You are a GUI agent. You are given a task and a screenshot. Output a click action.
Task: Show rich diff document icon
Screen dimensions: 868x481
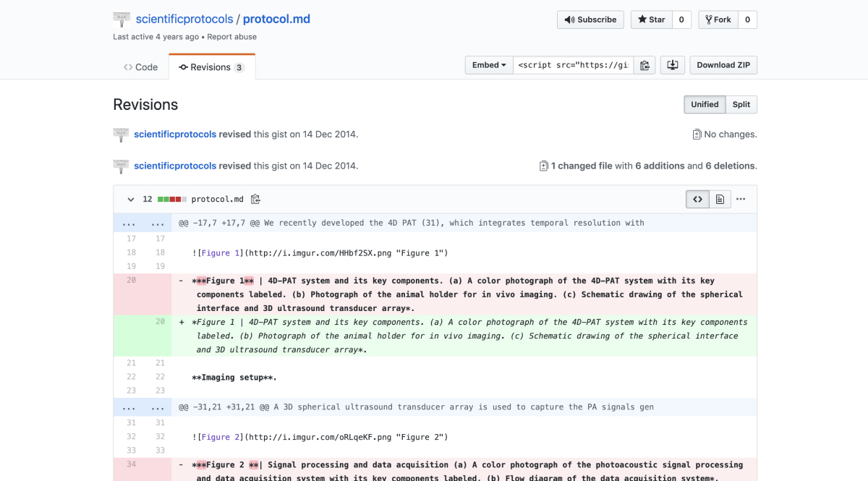pyautogui.click(x=720, y=200)
